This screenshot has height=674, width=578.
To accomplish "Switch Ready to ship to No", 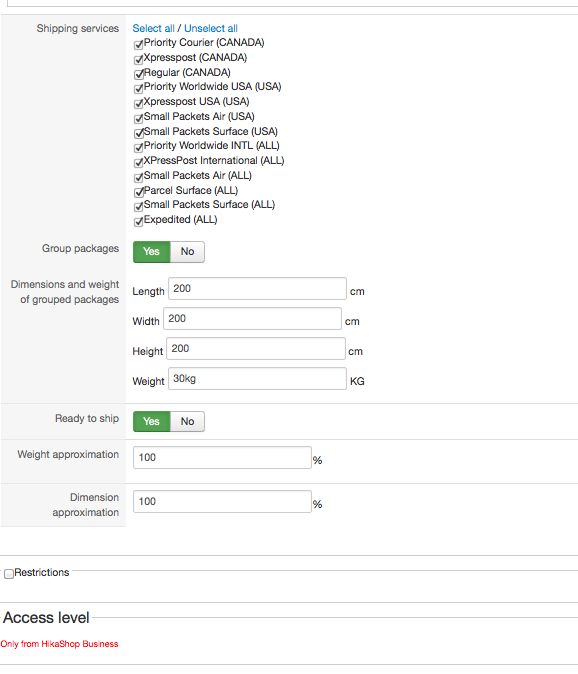I will [187, 421].
